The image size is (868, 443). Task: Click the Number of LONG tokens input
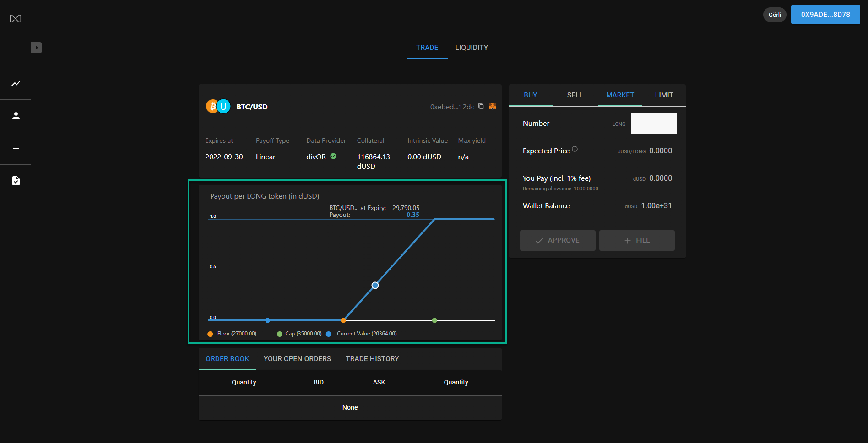(x=653, y=124)
